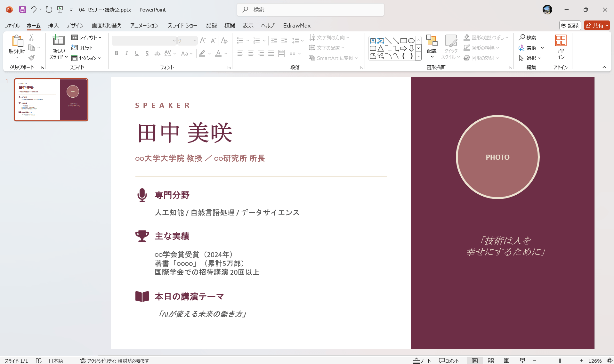
Task: Switch to the 挿入 ribbon tab
Action: pyautogui.click(x=53, y=25)
